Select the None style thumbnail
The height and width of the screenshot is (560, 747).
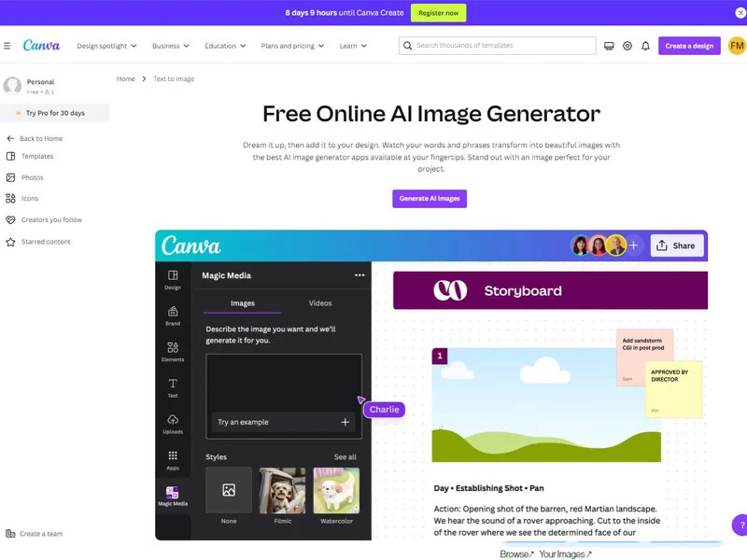(229, 491)
